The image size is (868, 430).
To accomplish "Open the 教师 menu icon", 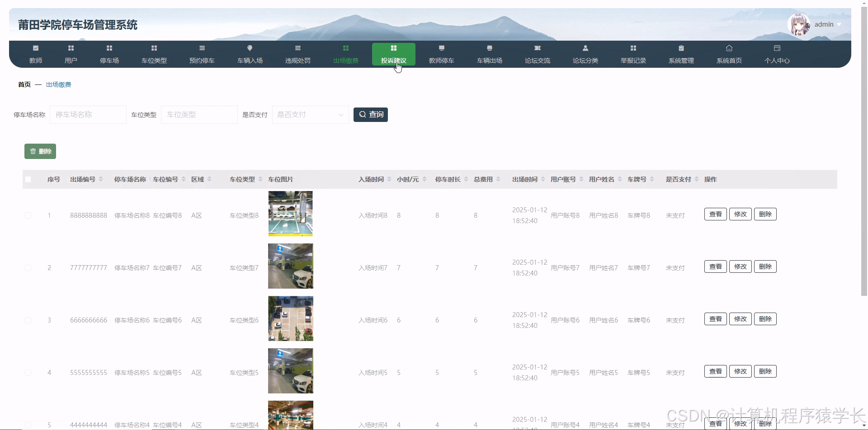I will [x=36, y=48].
